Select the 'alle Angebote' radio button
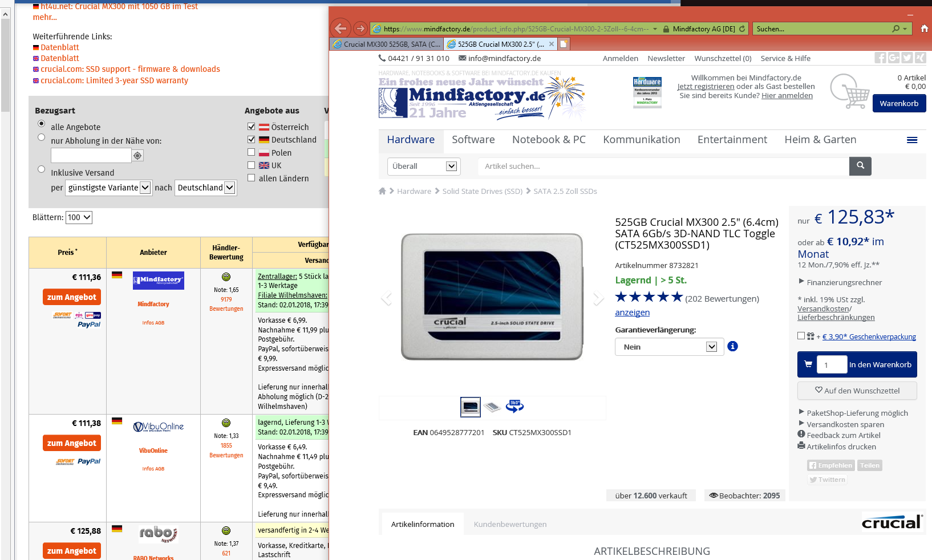The height and width of the screenshot is (560, 932). pos(41,124)
